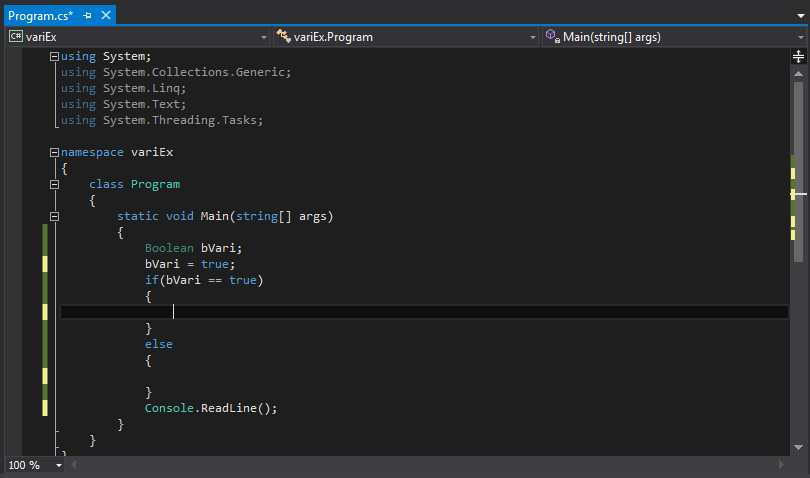The image size is (810, 478).
Task: Click the variEx.Program class icon
Action: [283, 36]
